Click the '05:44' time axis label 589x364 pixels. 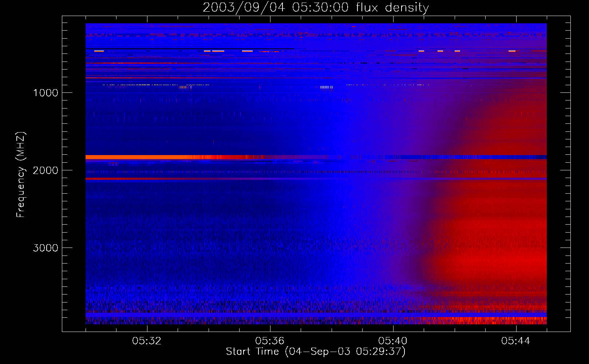pos(516,341)
